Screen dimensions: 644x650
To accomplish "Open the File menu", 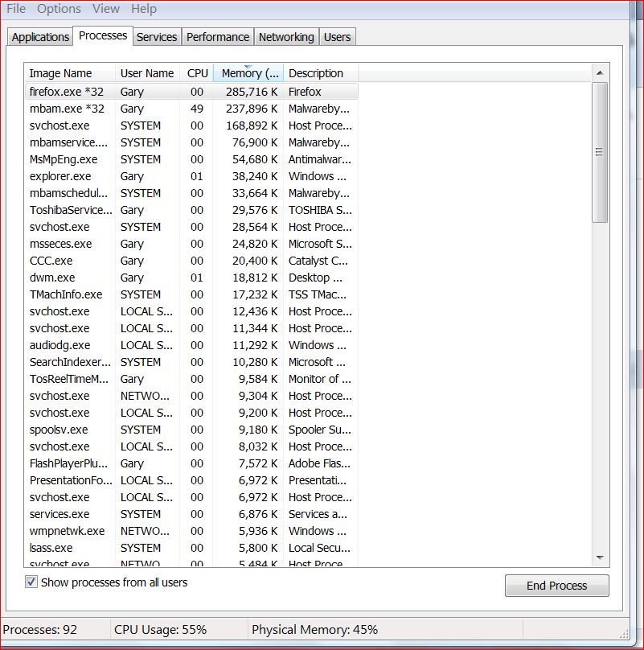I will [16, 9].
